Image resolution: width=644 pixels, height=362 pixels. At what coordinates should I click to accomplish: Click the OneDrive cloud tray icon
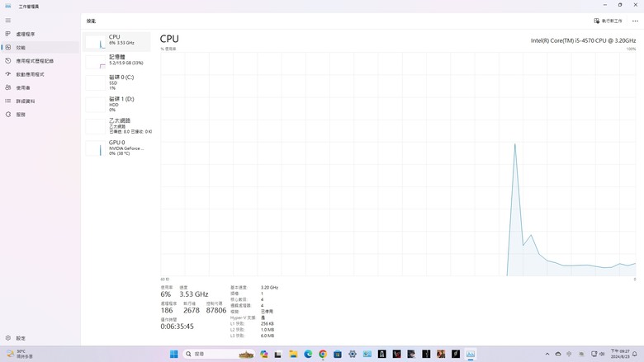point(558,354)
